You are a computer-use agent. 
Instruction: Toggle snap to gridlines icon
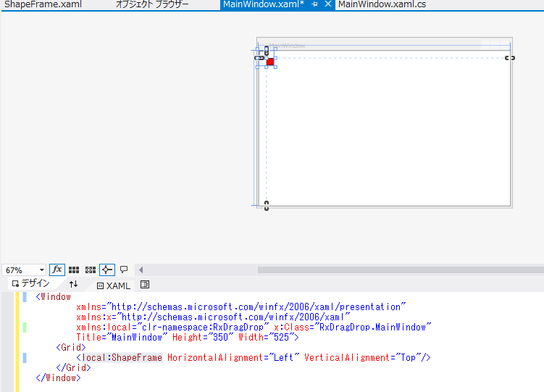point(91,270)
